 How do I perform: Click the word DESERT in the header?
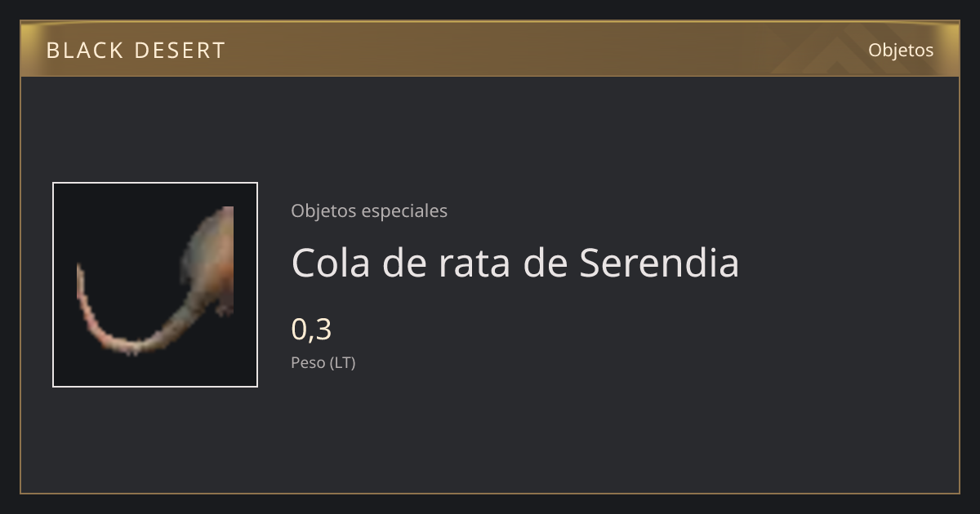179,51
